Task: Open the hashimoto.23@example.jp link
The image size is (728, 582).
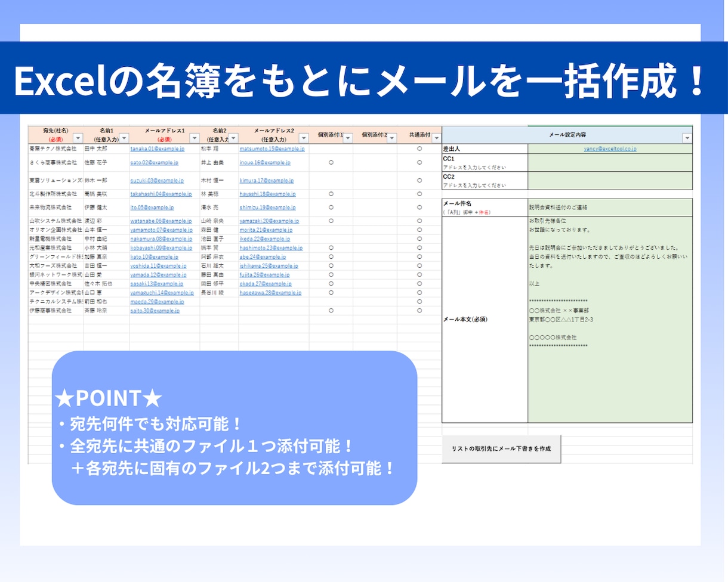Action: coord(271,247)
